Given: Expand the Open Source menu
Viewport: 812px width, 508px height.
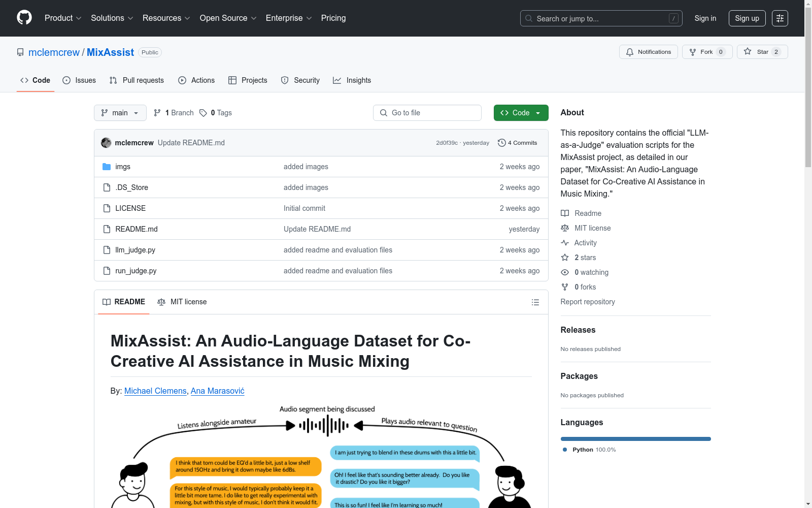Looking at the screenshot, I should tap(228, 18).
